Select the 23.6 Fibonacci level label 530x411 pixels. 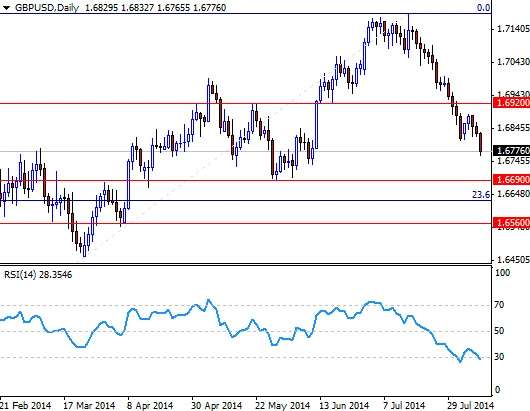481,195
